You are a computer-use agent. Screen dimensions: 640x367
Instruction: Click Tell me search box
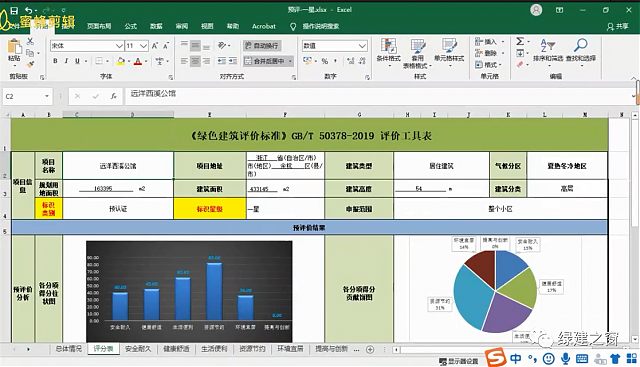tap(315, 26)
